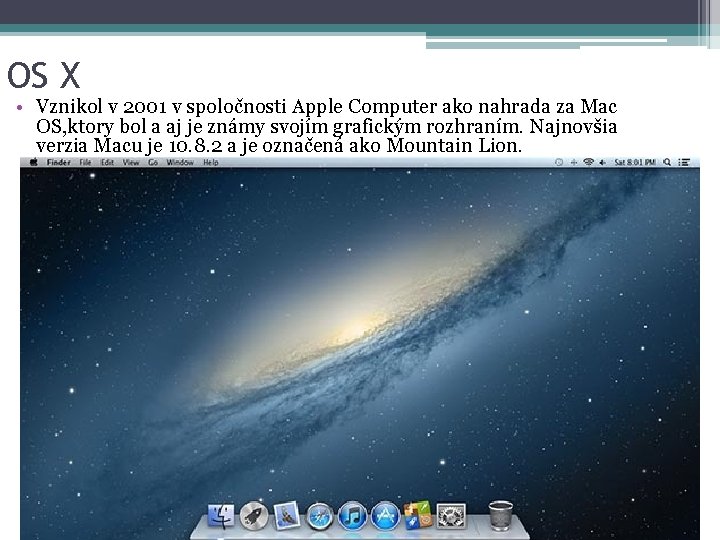Image resolution: width=720 pixels, height=540 pixels.
Task: Open the Mail stamp icon in Dock
Action: (287, 515)
